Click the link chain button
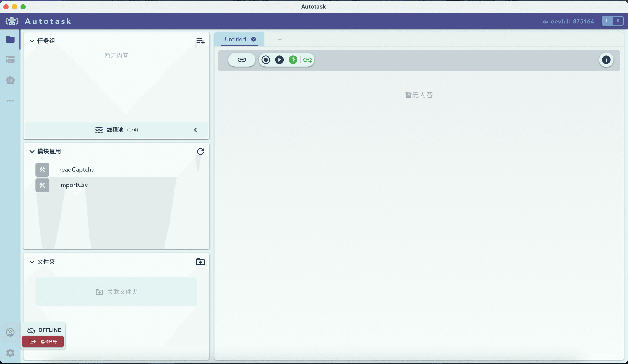 (241, 60)
